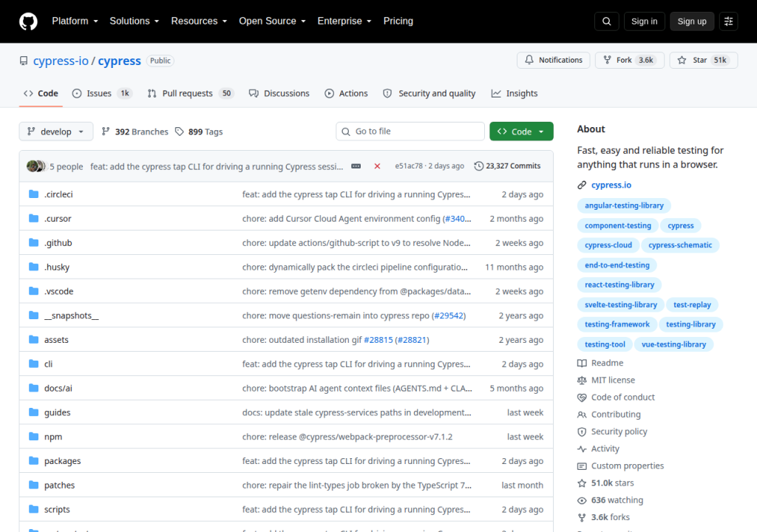Open the search magnifier in header
Screen dimensions: 757x532
click(606, 21)
